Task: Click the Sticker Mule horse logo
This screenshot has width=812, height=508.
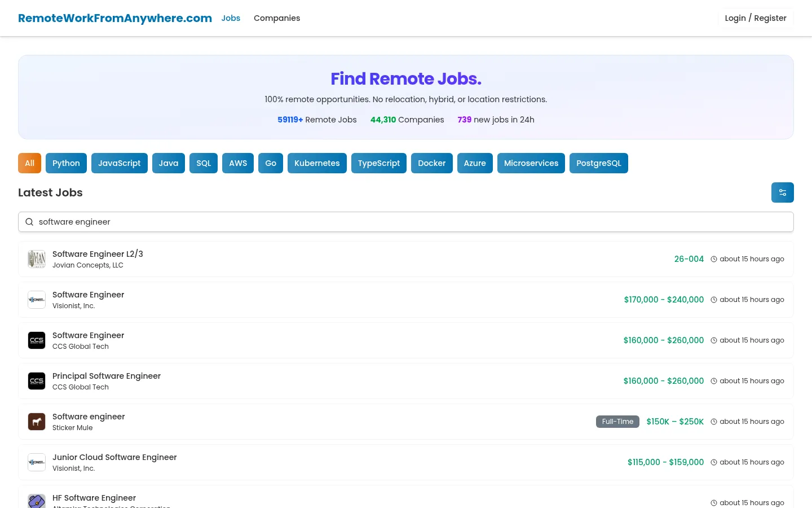Action: (x=37, y=422)
